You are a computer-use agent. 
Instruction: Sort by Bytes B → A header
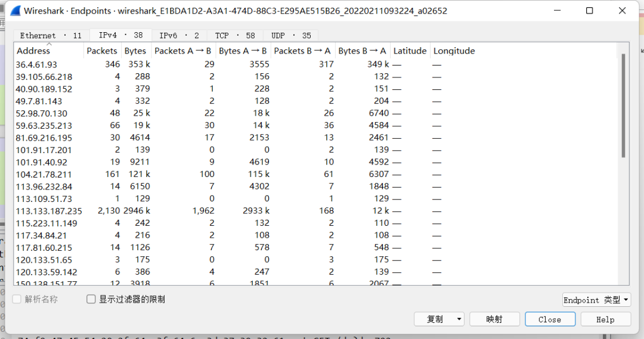[363, 51]
